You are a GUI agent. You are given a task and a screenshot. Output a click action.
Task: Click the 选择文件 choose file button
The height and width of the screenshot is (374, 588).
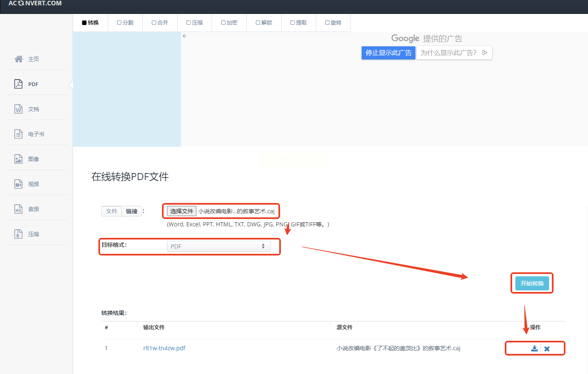coord(182,211)
